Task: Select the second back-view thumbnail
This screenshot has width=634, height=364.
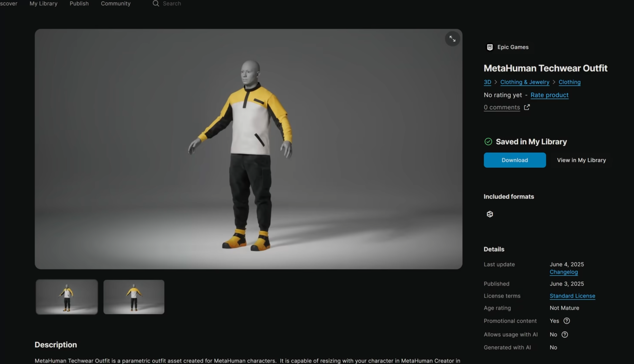Action: coord(134,297)
